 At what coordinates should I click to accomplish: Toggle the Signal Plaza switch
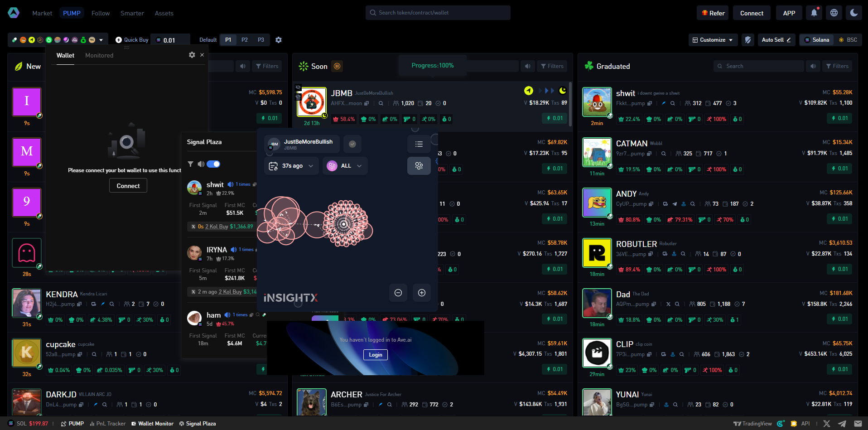pos(213,164)
